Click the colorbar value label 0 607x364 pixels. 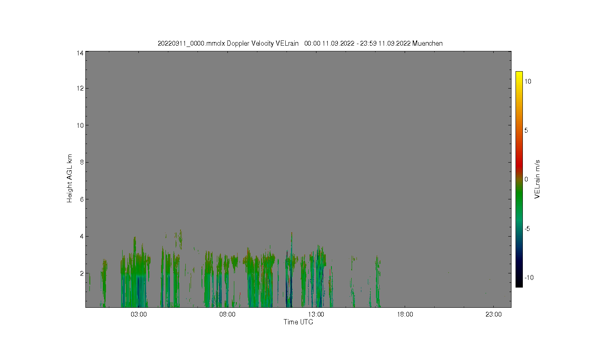point(526,179)
